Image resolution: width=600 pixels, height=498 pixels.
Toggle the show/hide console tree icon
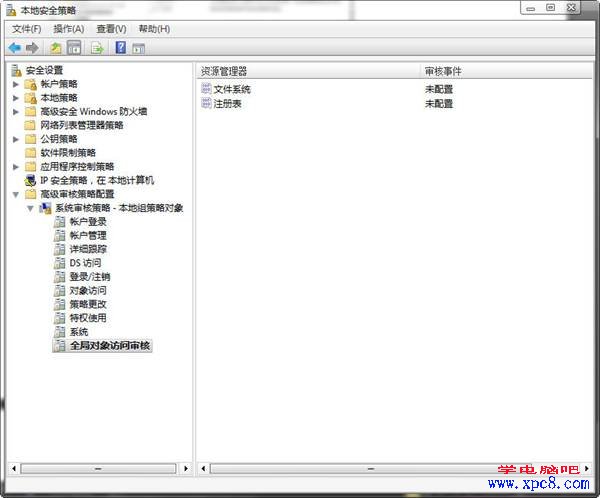[x=74, y=47]
